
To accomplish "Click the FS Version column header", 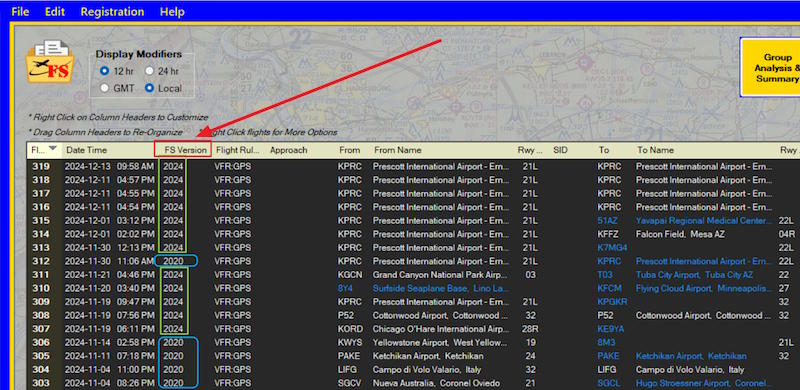I will (x=186, y=150).
